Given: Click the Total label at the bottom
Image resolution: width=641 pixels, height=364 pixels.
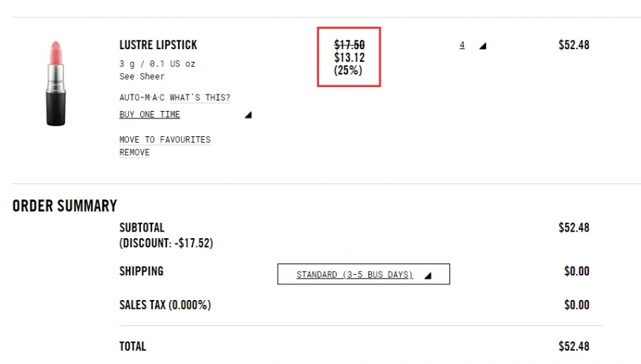Looking at the screenshot, I should (x=133, y=346).
